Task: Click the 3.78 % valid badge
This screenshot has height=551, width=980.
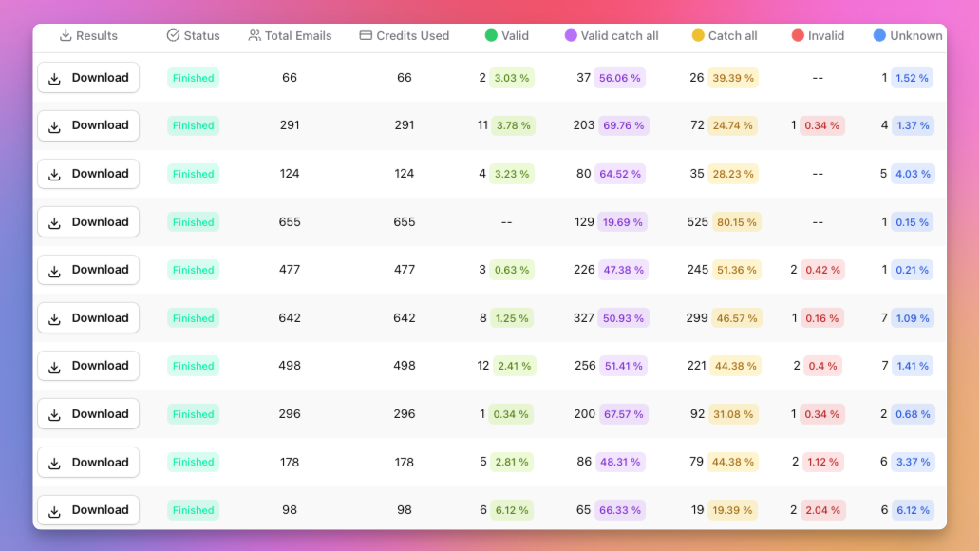Action: click(x=513, y=125)
